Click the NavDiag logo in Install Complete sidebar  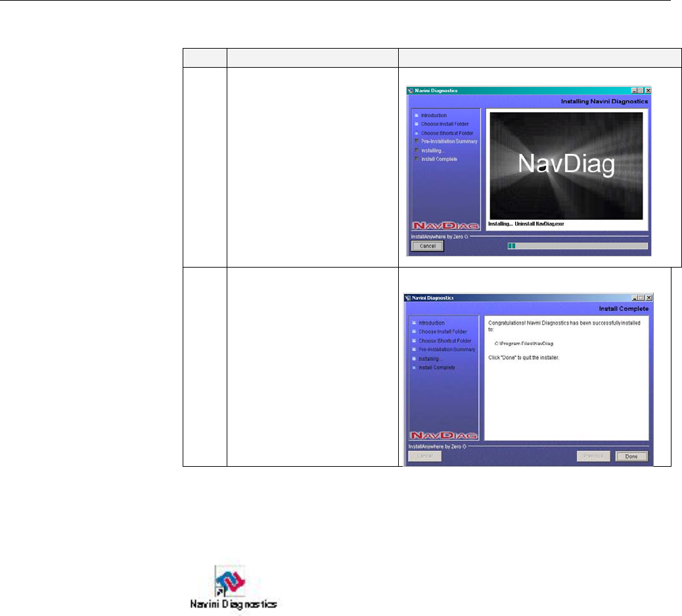[443, 435]
